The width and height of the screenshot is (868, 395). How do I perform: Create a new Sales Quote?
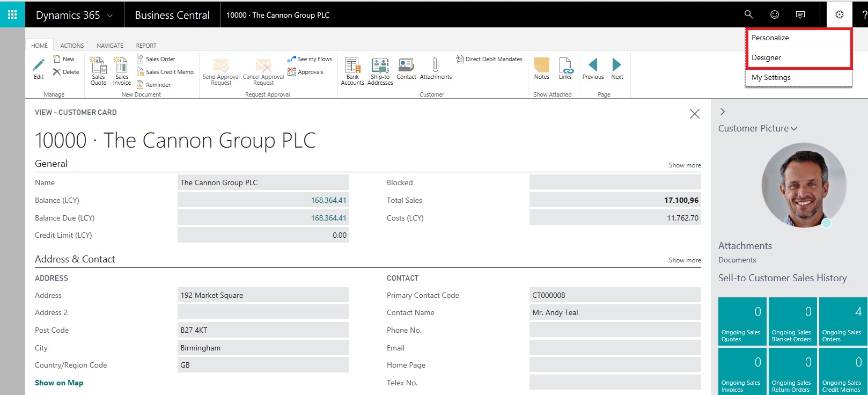pyautogui.click(x=98, y=71)
